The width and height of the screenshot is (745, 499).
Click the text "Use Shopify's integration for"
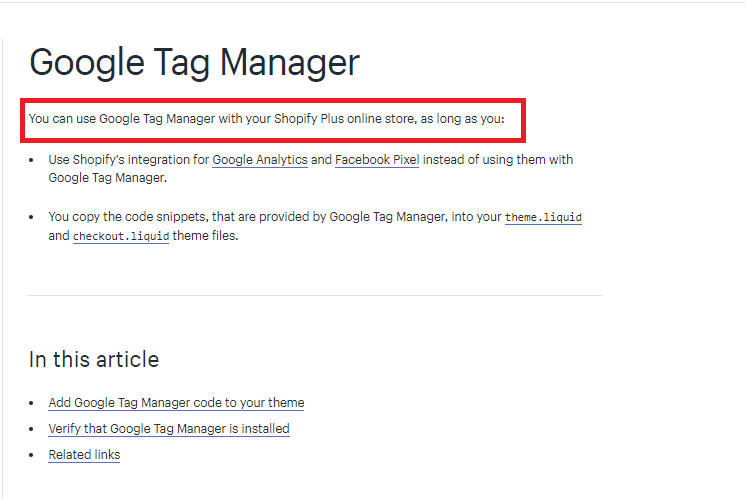coord(128,160)
